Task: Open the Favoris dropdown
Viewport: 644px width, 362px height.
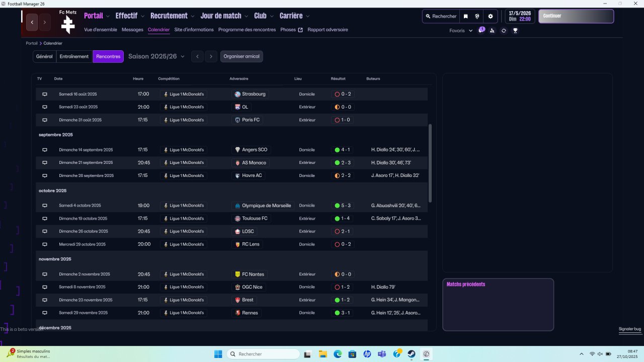Action: pos(461,31)
